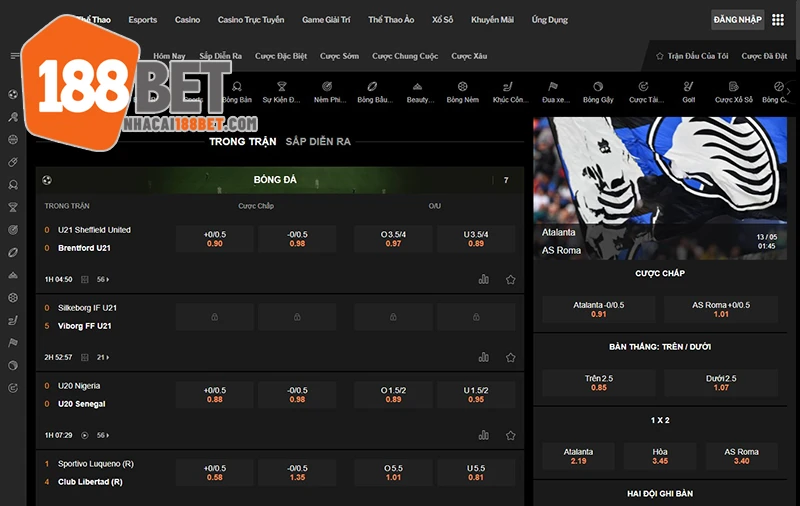800x506 pixels.
Task: Favorite the U21 Sheffield United match star
Action: tap(510, 279)
